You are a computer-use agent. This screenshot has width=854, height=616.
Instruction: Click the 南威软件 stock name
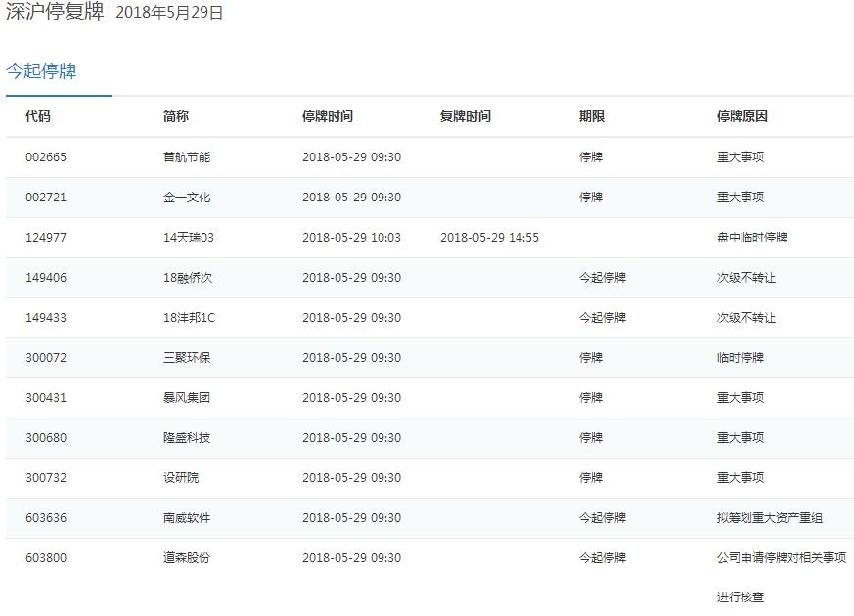point(187,518)
